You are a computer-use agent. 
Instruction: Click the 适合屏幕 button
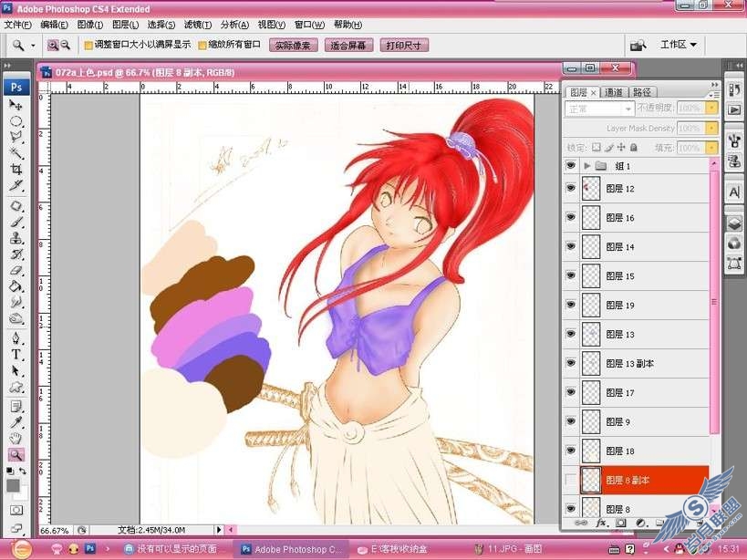tap(348, 46)
